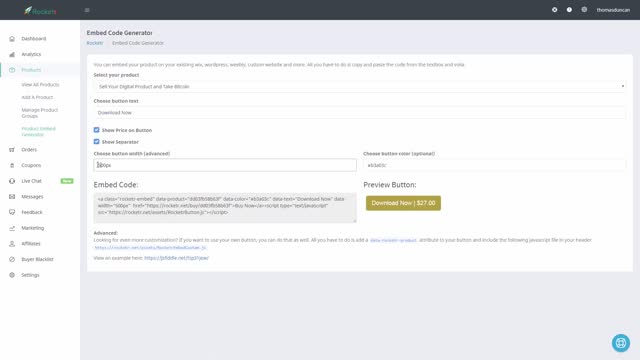The width and height of the screenshot is (640, 360).
Task: Click the Messages envelope icon
Action: point(12,197)
